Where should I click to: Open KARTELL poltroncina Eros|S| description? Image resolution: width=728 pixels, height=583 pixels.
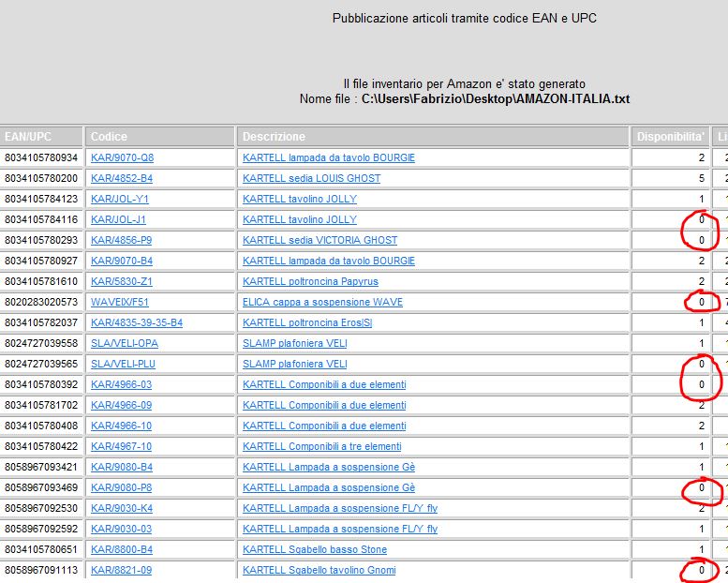pos(307,322)
